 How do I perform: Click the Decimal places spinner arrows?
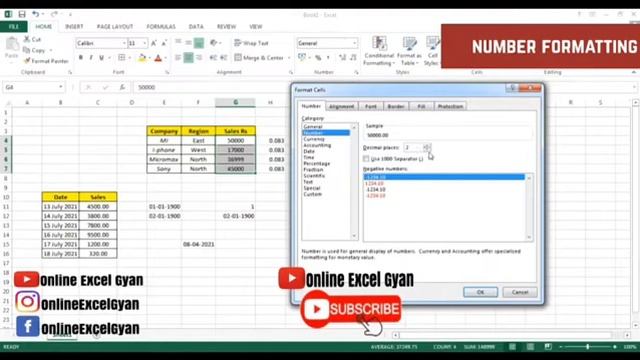426,147
